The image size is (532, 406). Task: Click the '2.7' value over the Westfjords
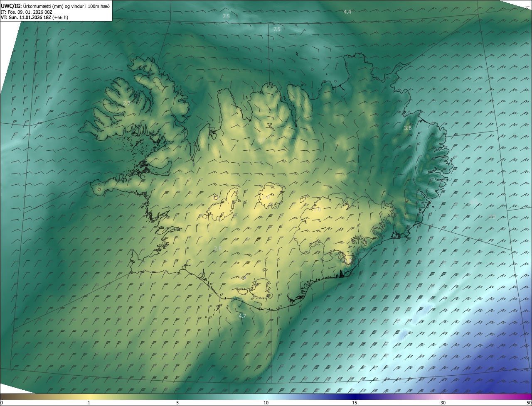[x=127, y=103]
